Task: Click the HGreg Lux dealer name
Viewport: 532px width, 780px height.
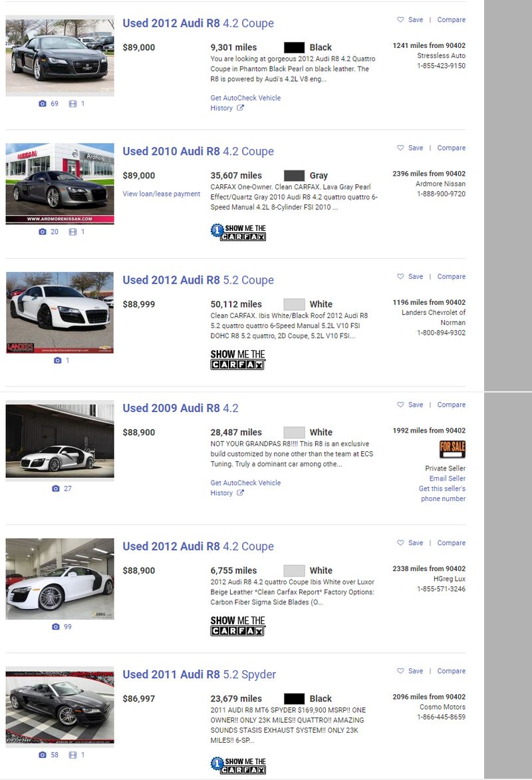Action: [x=450, y=579]
